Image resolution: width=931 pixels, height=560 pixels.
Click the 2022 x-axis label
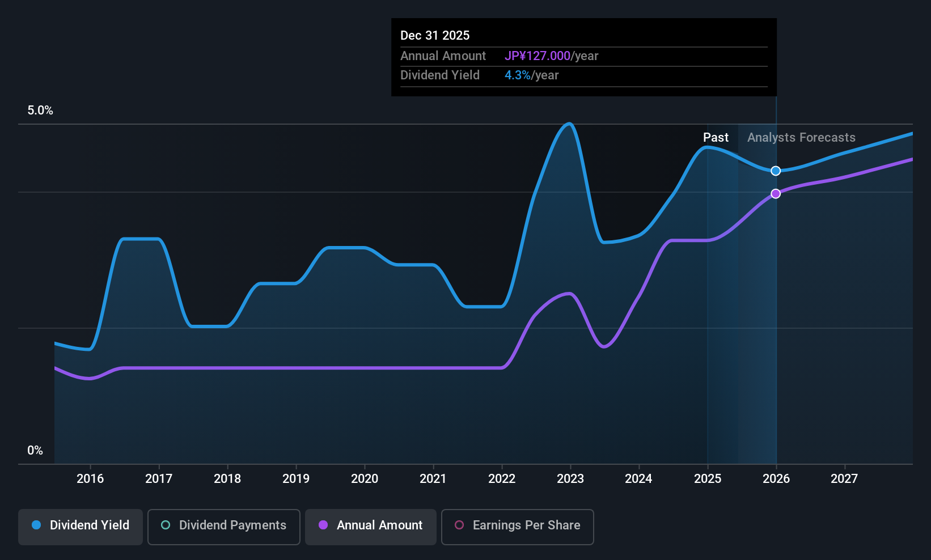tap(502, 478)
